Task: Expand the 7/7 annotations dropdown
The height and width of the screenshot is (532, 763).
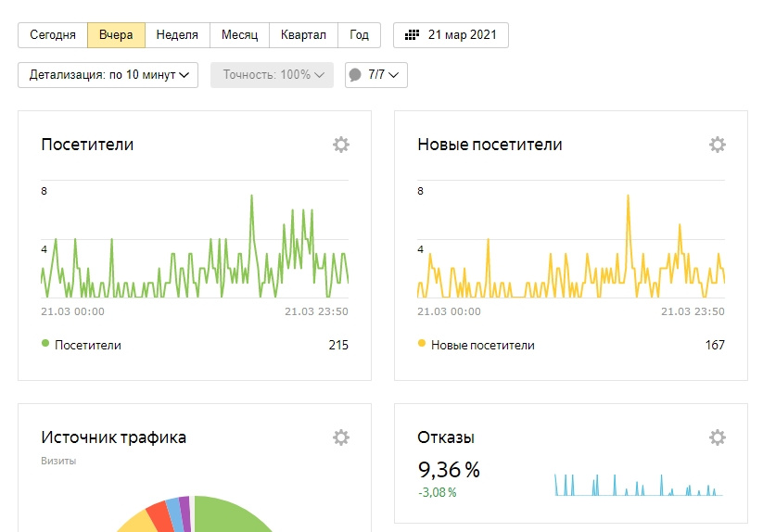Action: pos(376,75)
